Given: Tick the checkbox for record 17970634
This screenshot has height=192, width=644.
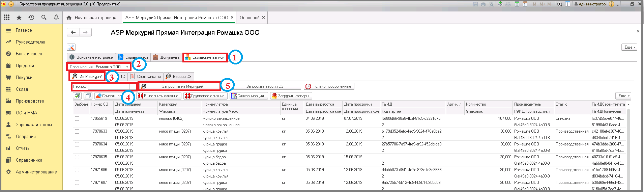Looking at the screenshot, I should click(x=77, y=144).
